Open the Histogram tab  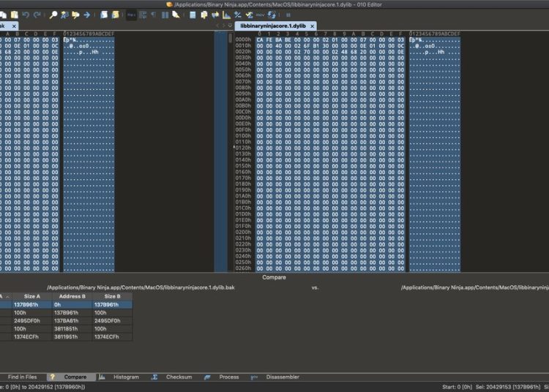[125, 377]
